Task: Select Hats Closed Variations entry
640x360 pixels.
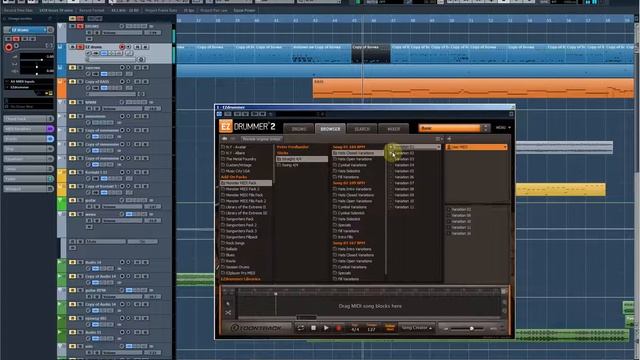Action: tap(358, 153)
